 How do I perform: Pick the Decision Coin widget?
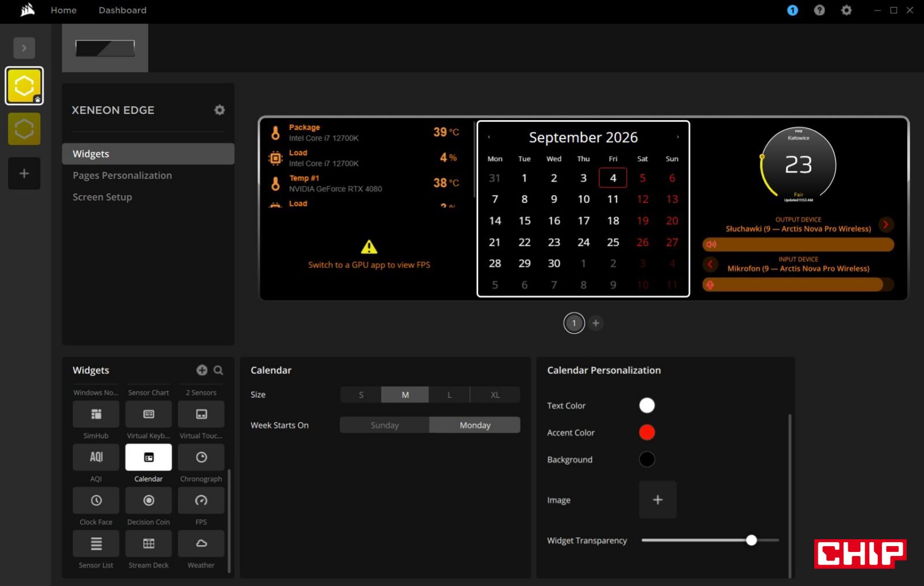pyautogui.click(x=148, y=501)
